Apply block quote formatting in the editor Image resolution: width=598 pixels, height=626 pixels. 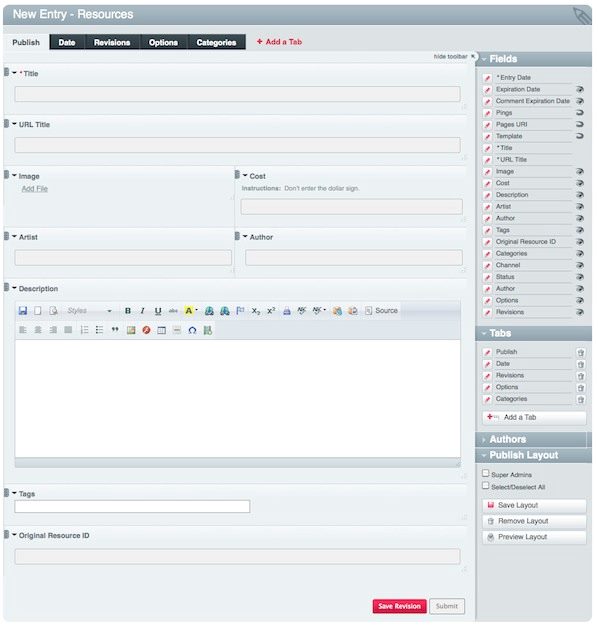(115, 330)
